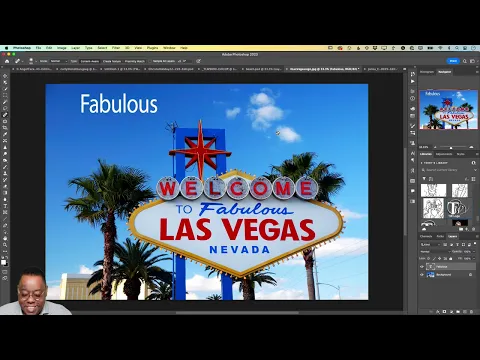The height and width of the screenshot is (360, 480).
Task: Open the Navigator panel options menu
Action: point(477,72)
